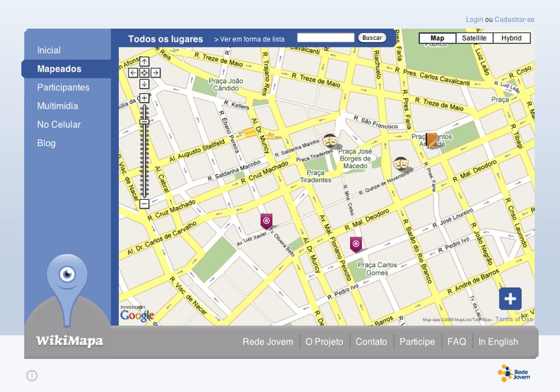
Task: Open Multimídia section
Action: (57, 106)
